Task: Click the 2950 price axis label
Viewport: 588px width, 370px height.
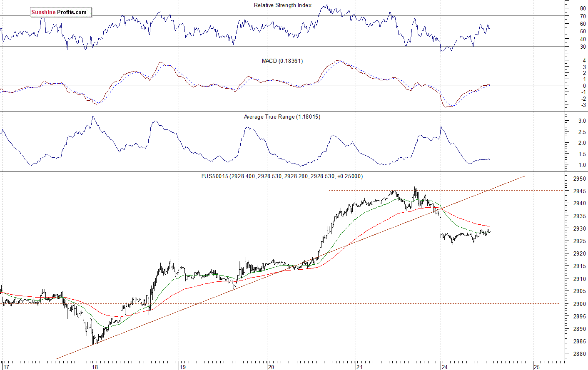Action: 580,179
